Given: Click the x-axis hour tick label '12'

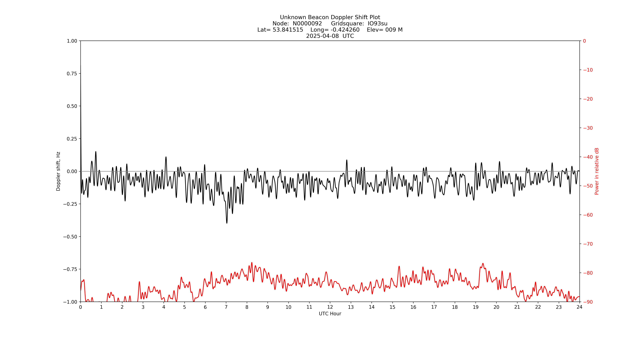Looking at the screenshot, I should [x=330, y=307].
